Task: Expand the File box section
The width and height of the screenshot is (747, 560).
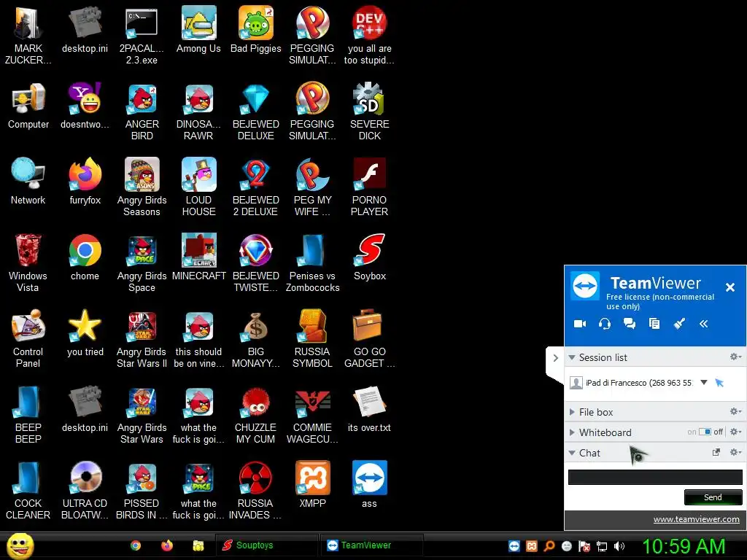Action: pos(572,412)
